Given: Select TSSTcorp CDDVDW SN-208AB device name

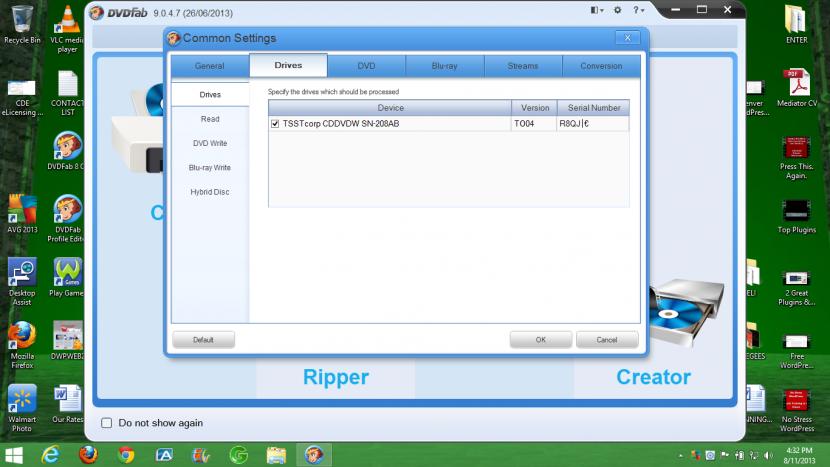Looking at the screenshot, I should pos(341,124).
